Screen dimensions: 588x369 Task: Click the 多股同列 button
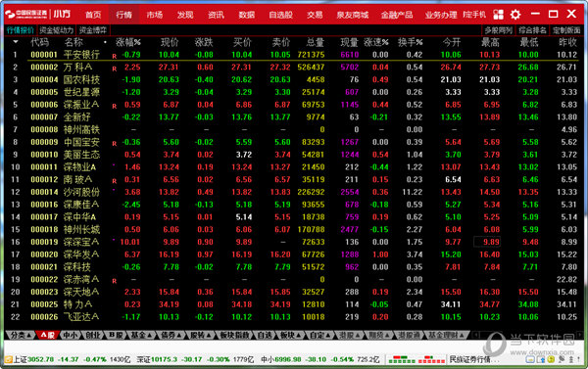498,30
